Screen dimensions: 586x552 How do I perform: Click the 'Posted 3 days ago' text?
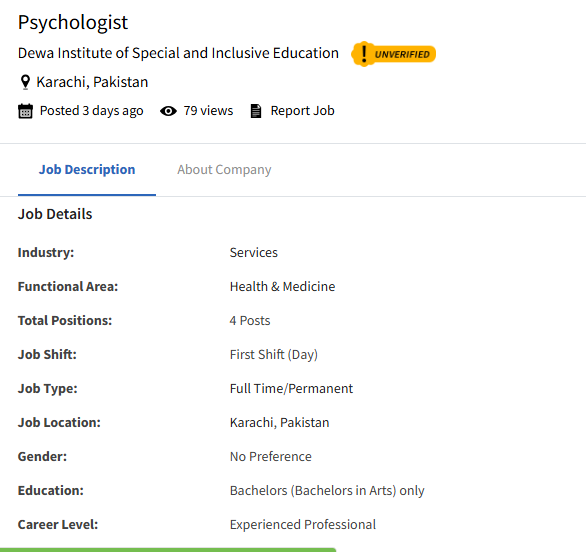(x=92, y=111)
